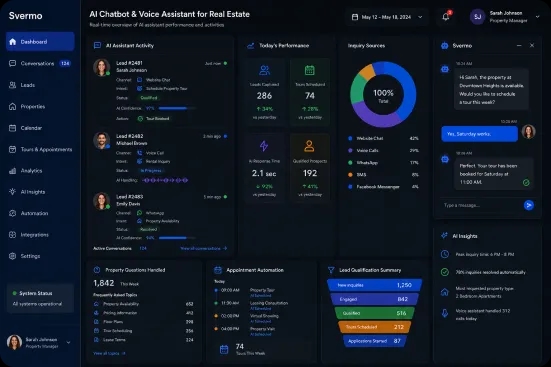Click the Type a message input field
Screen dimensions: 551x367
pyautogui.click(x=481, y=205)
